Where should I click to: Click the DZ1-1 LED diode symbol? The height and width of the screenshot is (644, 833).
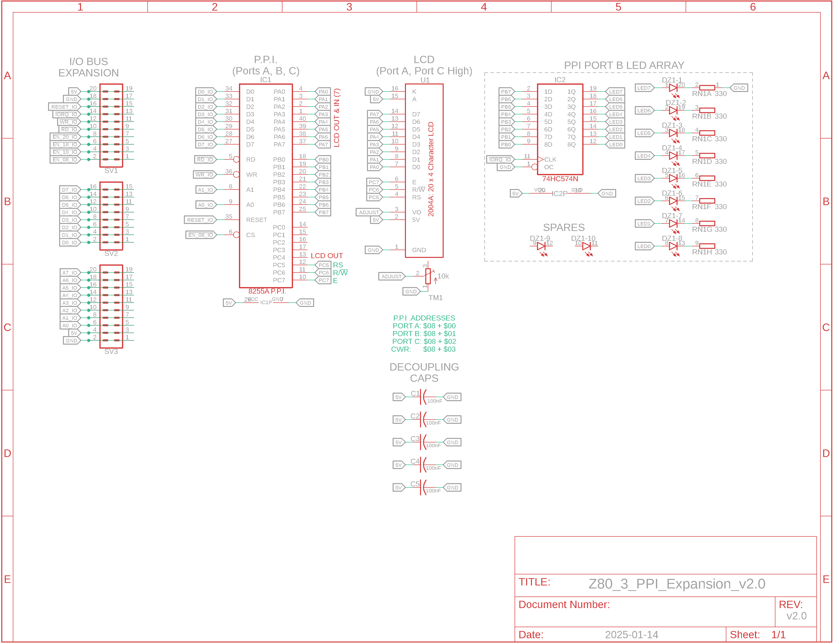coord(673,88)
